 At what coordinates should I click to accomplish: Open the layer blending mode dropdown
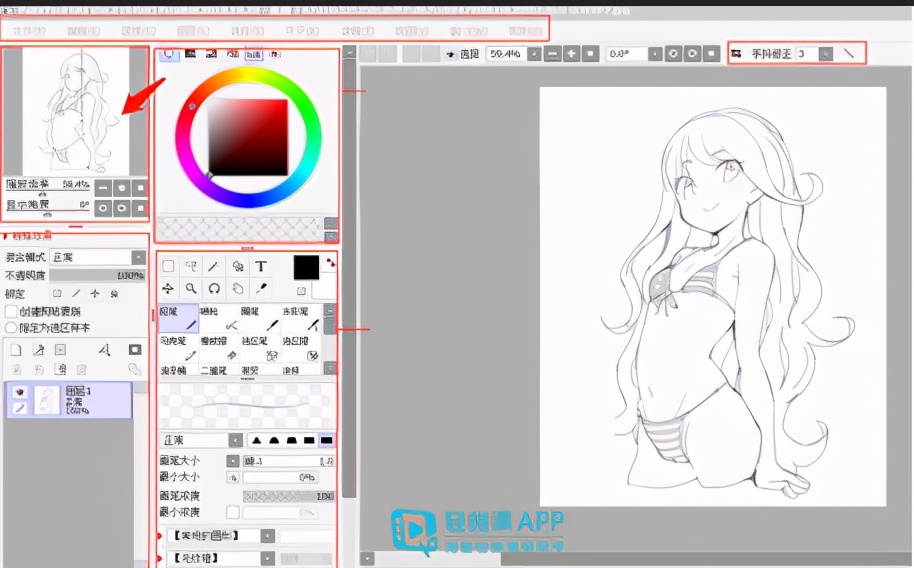coord(138,258)
